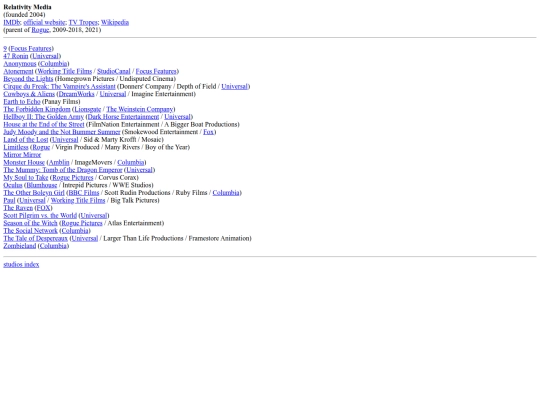This screenshot has width=540, height=405.
Task: Open the Cowboys & Aliens link
Action: [x=29, y=94]
